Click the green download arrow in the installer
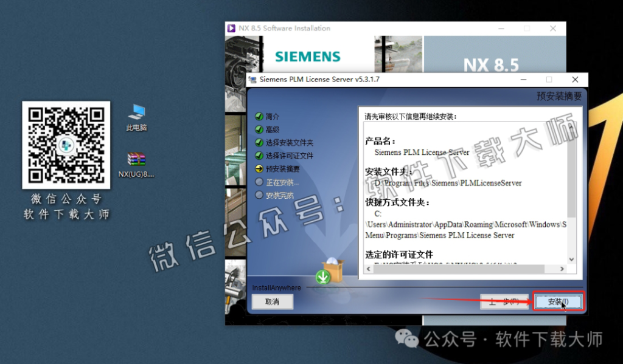This screenshot has height=364, width=623. (324, 276)
